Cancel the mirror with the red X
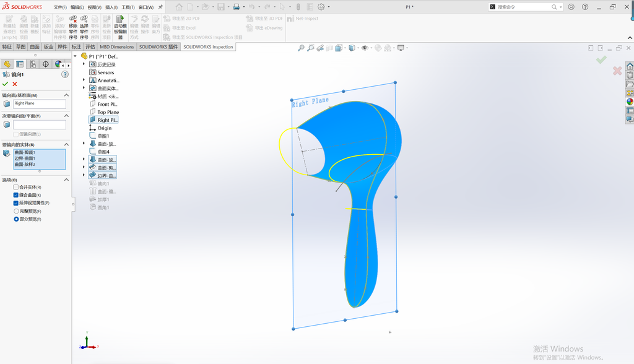This screenshot has width=634, height=364. pos(15,84)
